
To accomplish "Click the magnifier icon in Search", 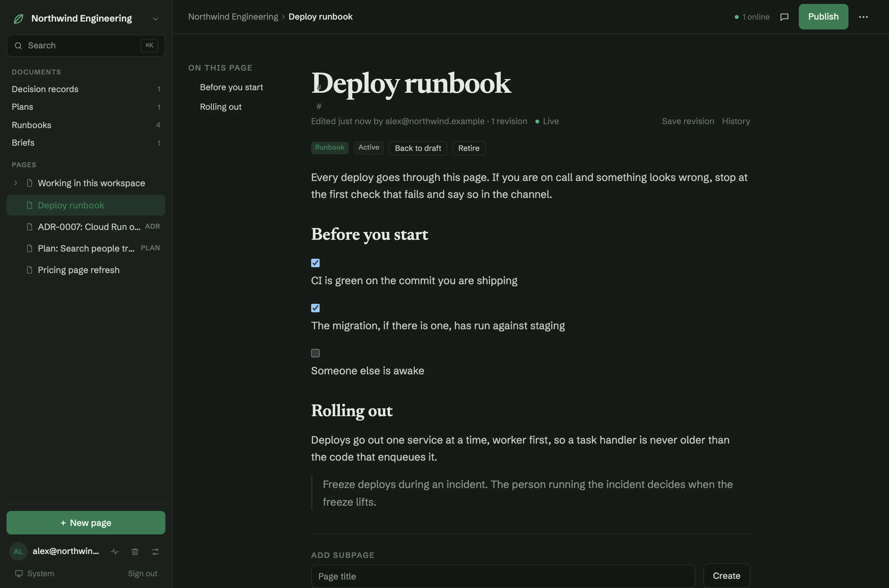I will coord(18,46).
